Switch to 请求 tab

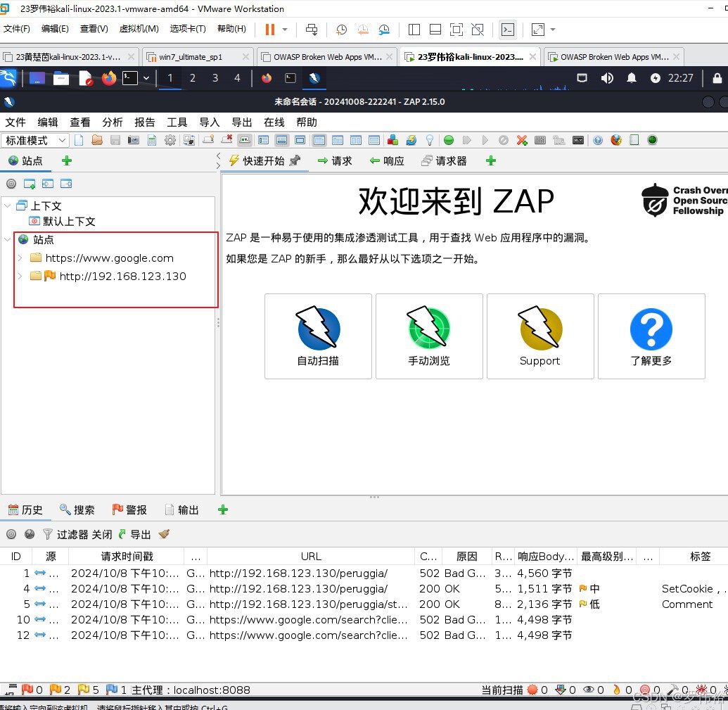pos(335,161)
